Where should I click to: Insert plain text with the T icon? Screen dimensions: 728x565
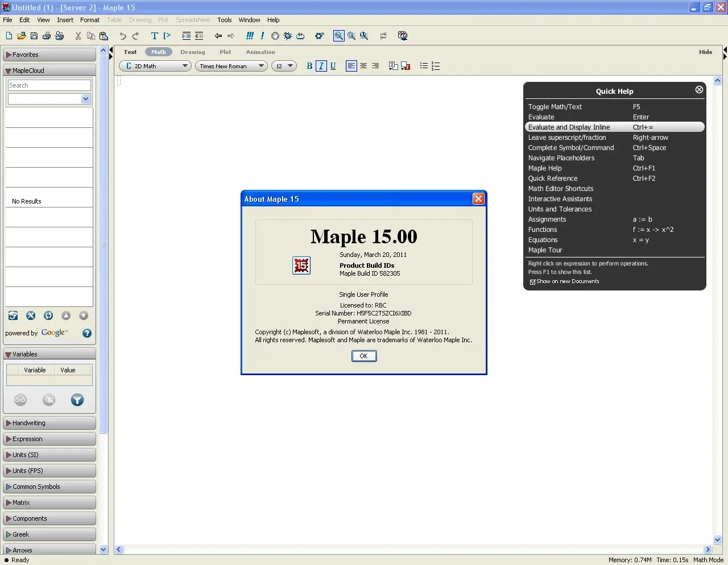point(154,36)
